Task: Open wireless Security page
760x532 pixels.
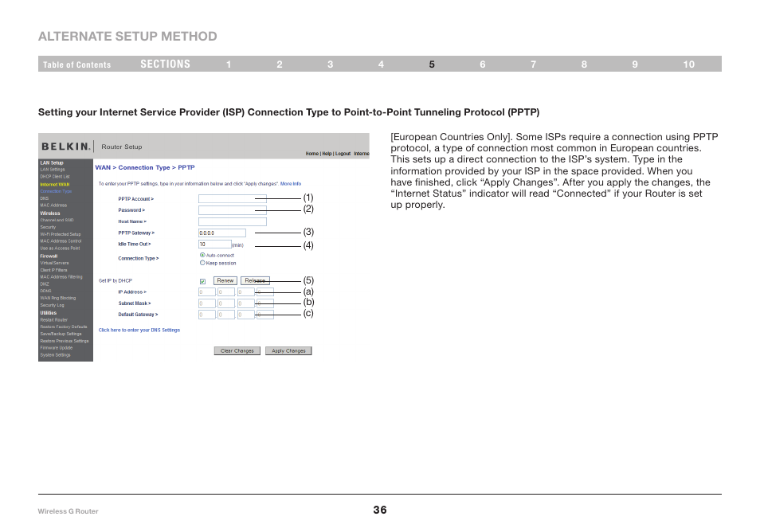Action: [x=48, y=227]
